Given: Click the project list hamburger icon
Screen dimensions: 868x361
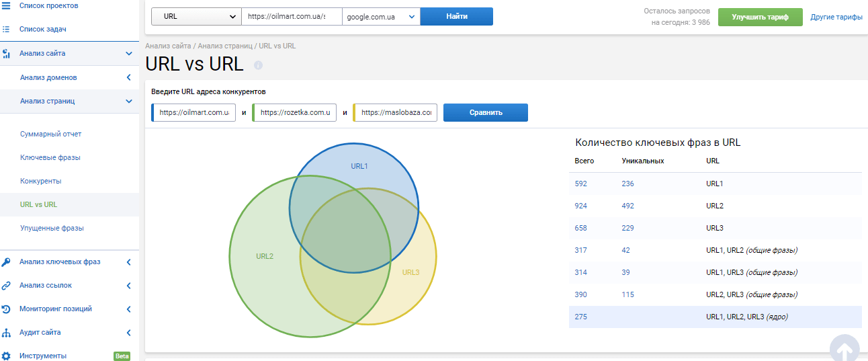Looking at the screenshot, I should pyautogui.click(x=6, y=5).
